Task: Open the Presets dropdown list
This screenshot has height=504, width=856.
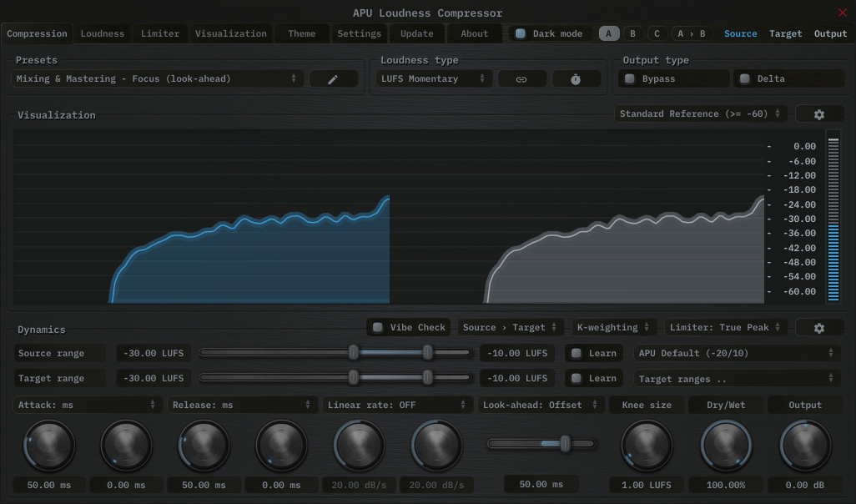Action: coord(157,79)
